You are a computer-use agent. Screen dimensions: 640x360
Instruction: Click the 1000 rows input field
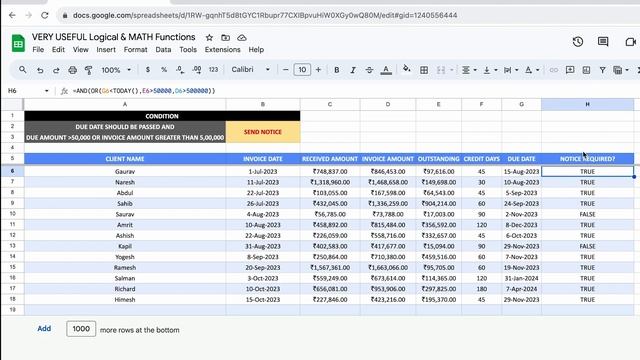click(x=81, y=329)
